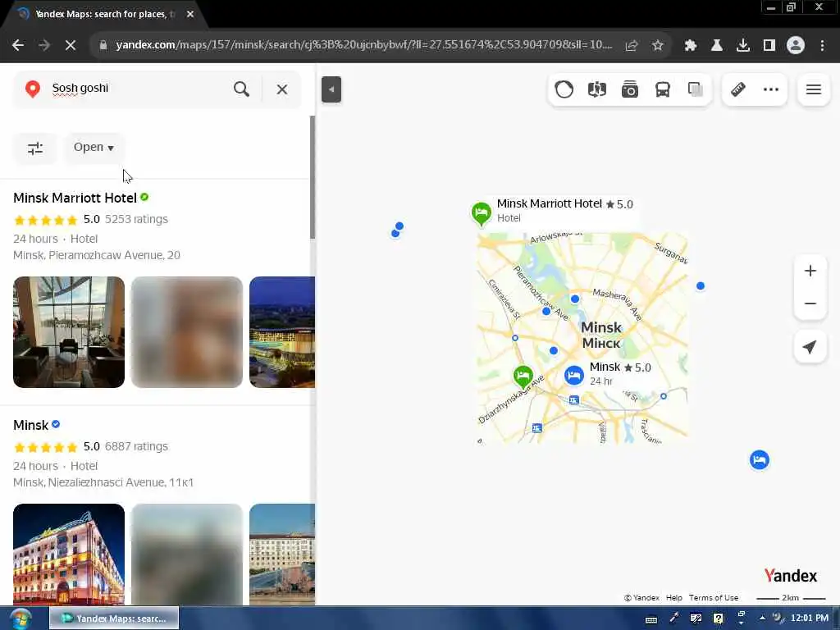Click the red location pin icon in the search box

tap(33, 89)
